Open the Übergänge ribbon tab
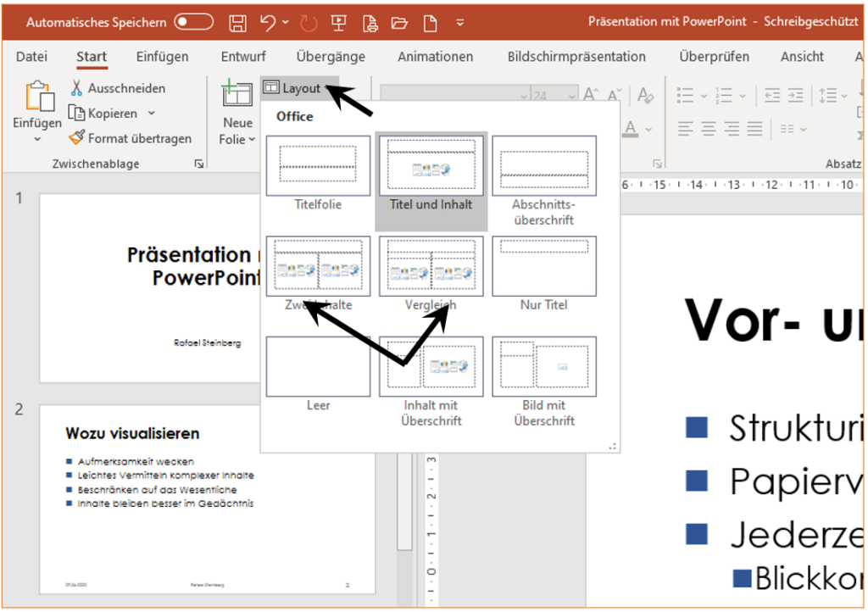Image resolution: width=868 pixels, height=612 pixels. point(331,57)
